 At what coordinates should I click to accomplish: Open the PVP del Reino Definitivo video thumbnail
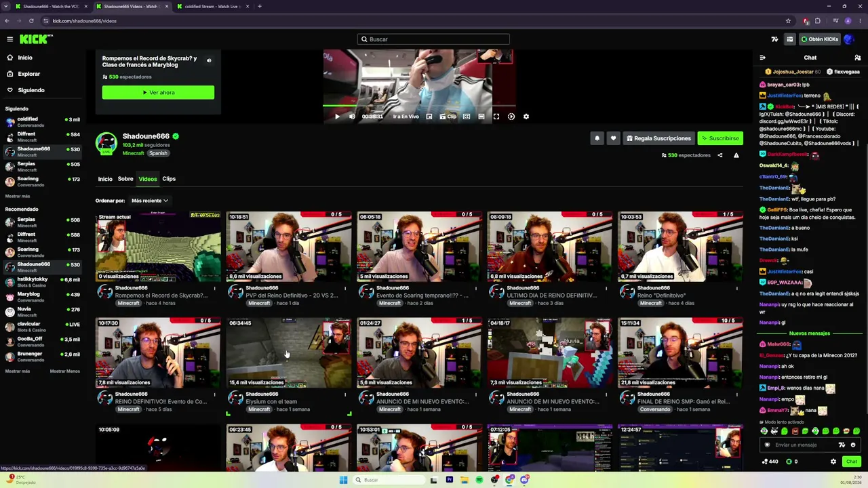pos(289,247)
